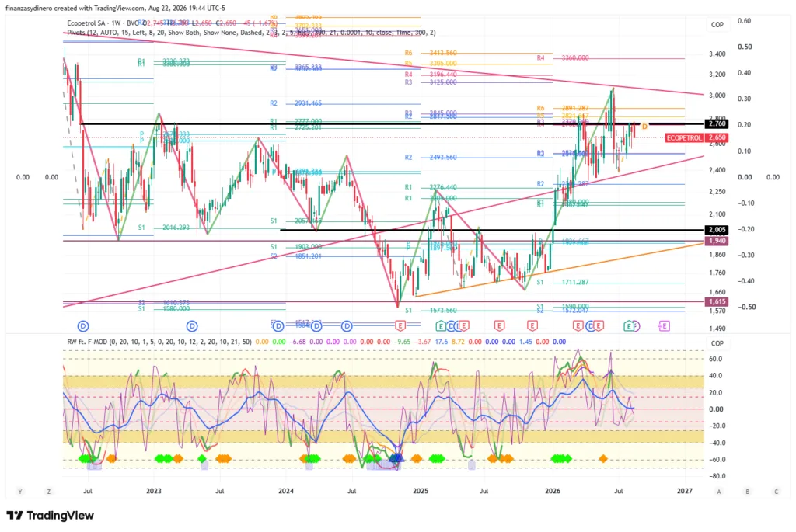Click the R2 2493.560 pivot label
796x532 pixels.
pyautogui.click(x=431, y=157)
